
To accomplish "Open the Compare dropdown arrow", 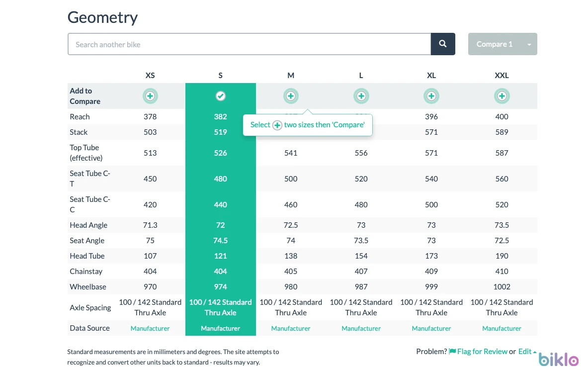I will pos(529,44).
